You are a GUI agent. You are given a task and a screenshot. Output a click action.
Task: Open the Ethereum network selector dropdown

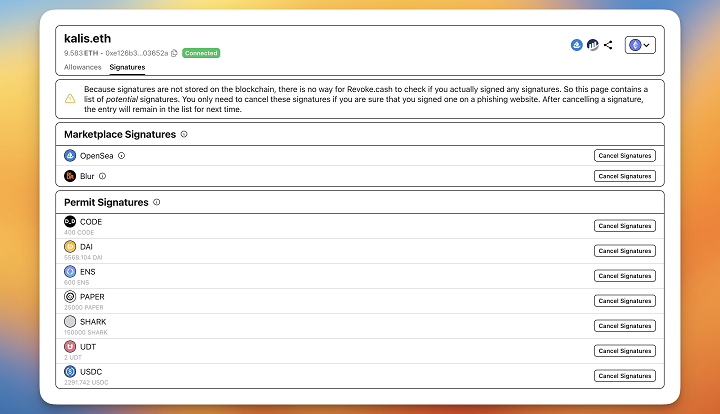(640, 45)
